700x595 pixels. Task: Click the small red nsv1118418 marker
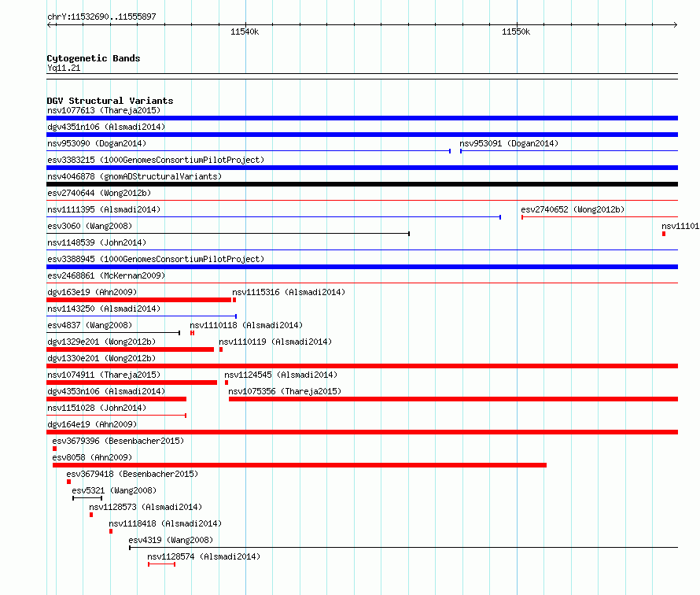[111, 531]
